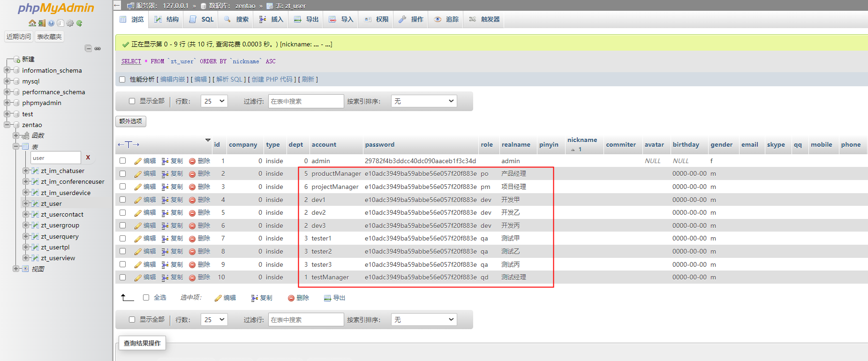Click the copy icon for the dev1 row

(165, 200)
